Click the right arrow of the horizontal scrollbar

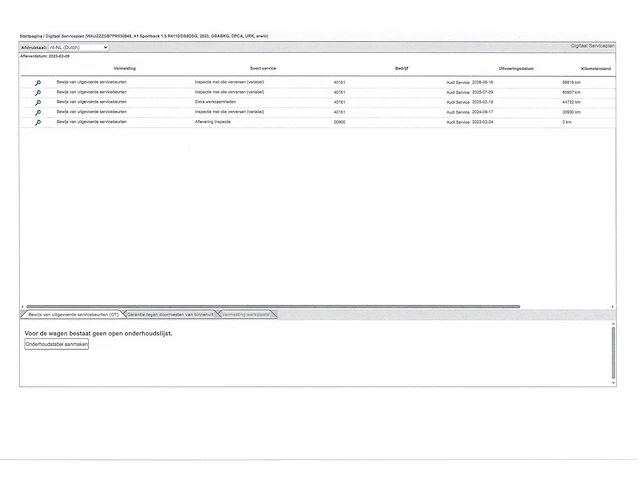[613, 307]
